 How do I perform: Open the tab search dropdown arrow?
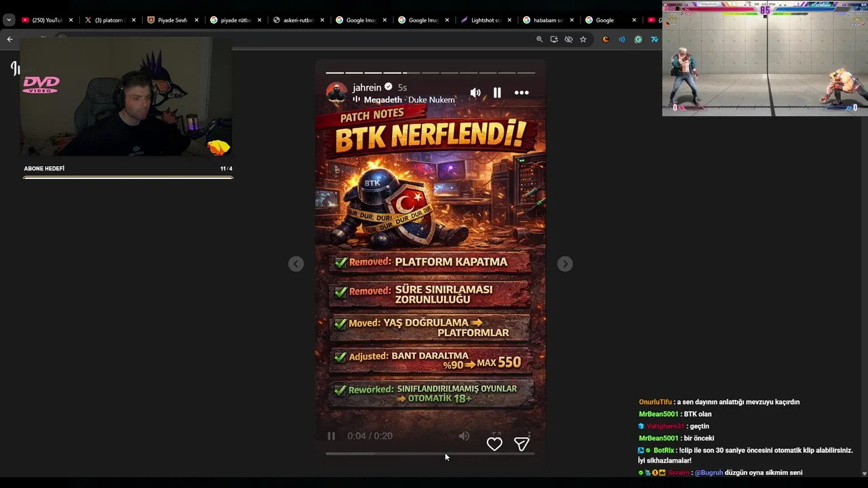pyautogui.click(x=8, y=20)
